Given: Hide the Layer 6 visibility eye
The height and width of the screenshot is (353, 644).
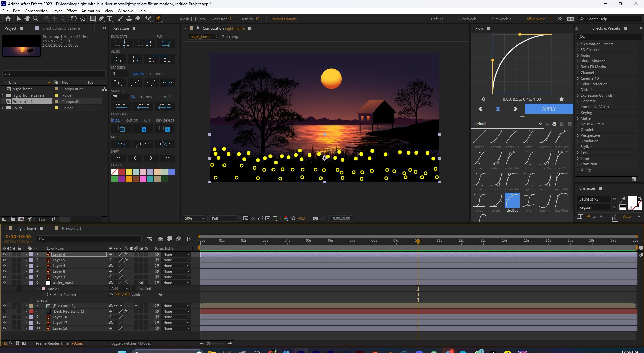Looking at the screenshot, I should pyautogui.click(x=4, y=254).
